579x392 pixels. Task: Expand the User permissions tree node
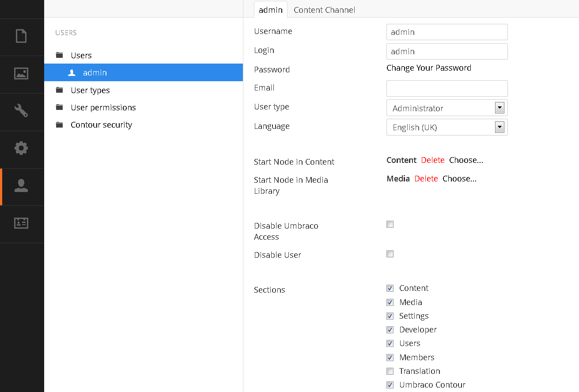[103, 108]
